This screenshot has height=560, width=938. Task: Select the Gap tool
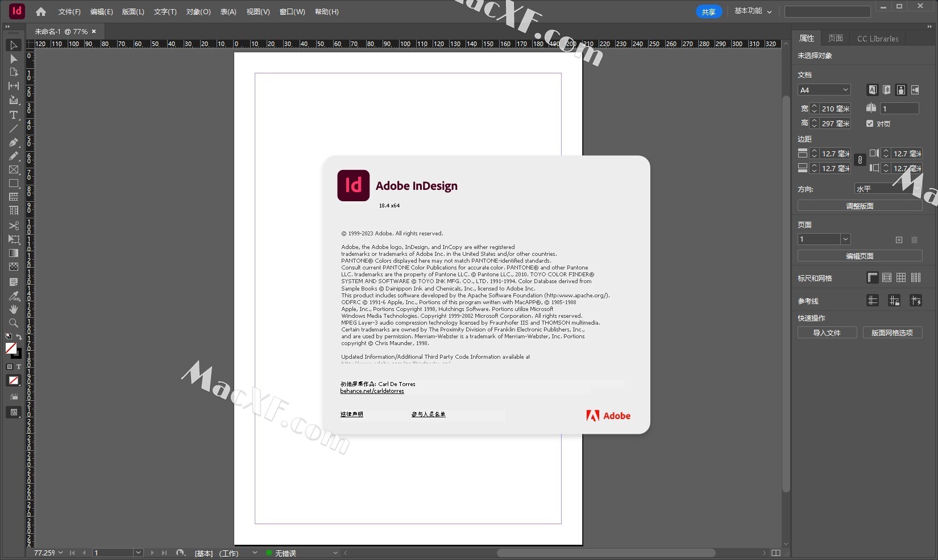[14, 86]
